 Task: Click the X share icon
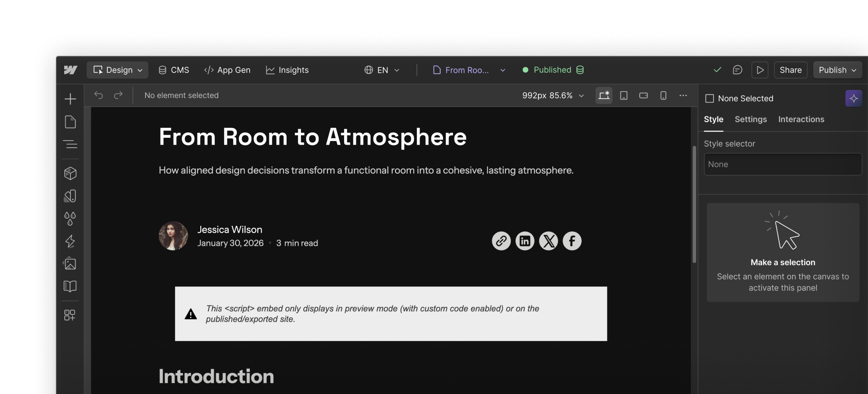pyautogui.click(x=548, y=241)
